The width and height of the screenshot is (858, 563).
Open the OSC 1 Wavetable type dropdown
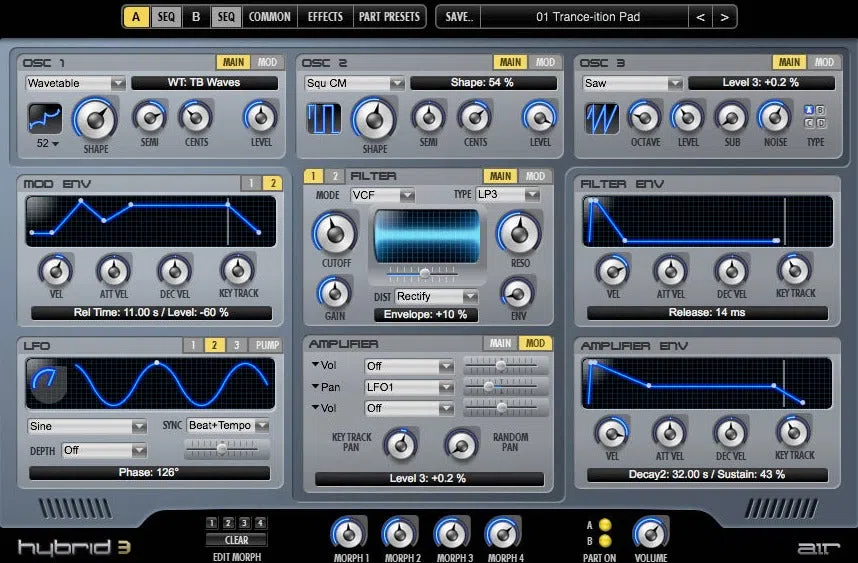[76, 83]
